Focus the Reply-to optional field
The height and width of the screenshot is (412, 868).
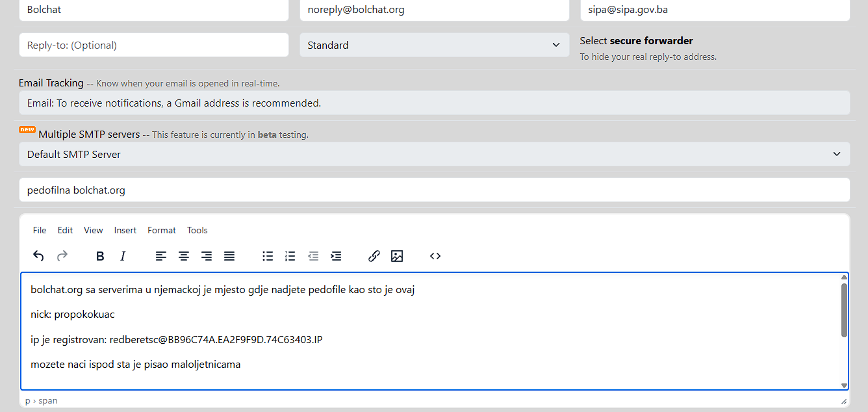coord(154,45)
